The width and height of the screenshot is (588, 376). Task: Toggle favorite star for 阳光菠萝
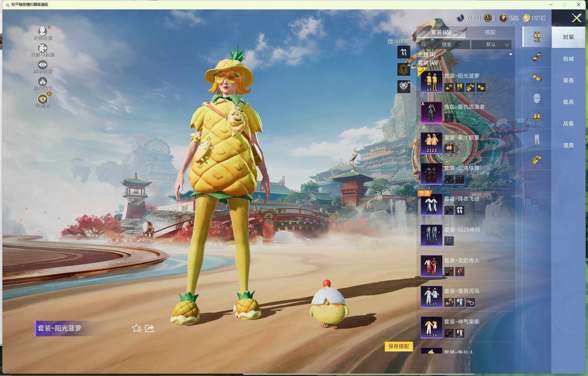(x=136, y=328)
